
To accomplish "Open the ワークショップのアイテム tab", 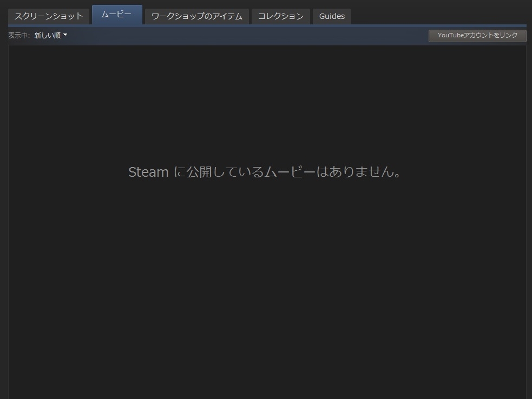I will pos(197,16).
